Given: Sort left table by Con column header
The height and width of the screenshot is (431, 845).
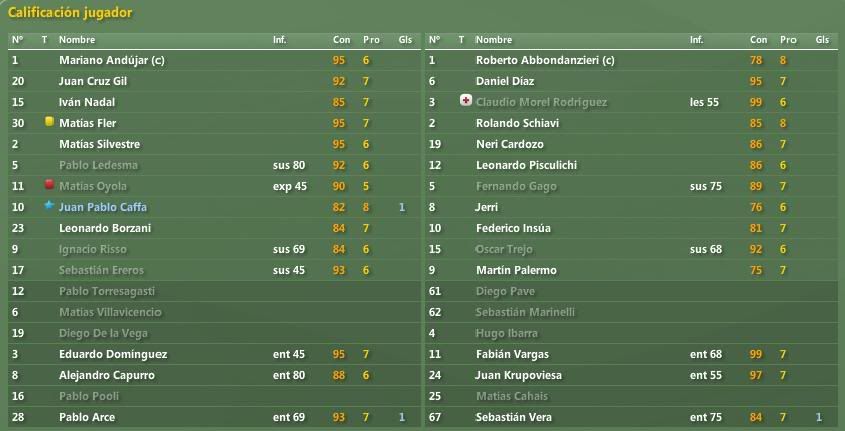Looking at the screenshot, I should click(x=341, y=40).
